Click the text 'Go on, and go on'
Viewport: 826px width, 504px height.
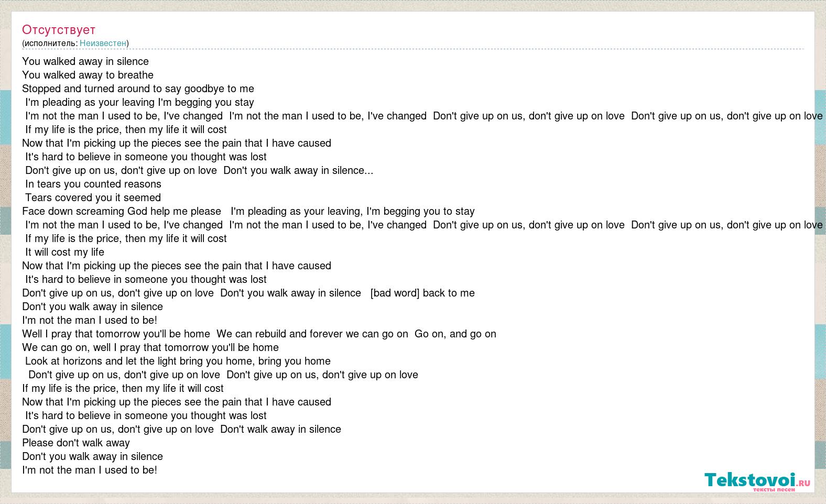coord(455,334)
